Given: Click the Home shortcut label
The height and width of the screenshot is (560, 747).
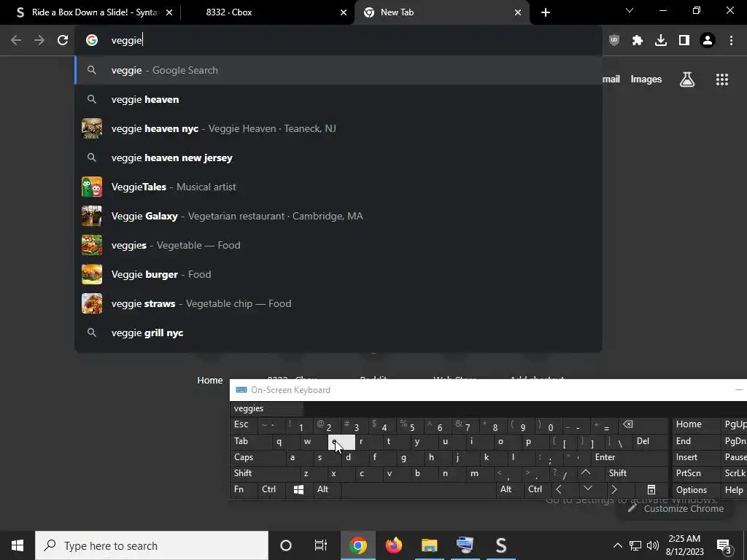Looking at the screenshot, I should [x=210, y=380].
